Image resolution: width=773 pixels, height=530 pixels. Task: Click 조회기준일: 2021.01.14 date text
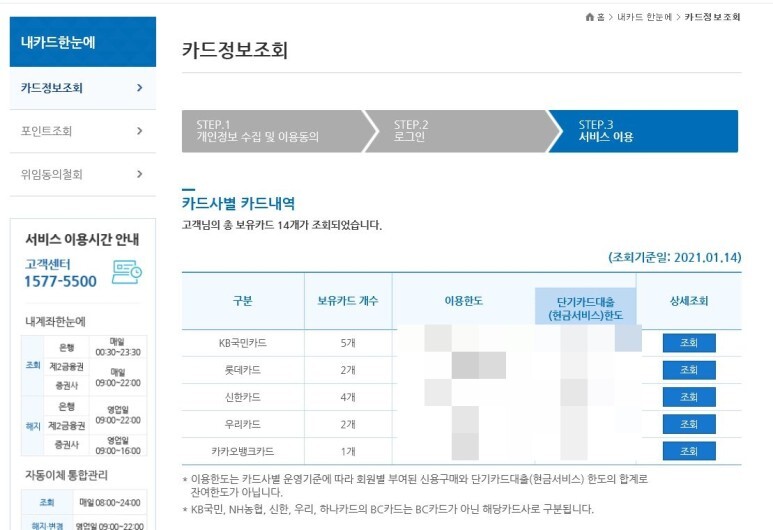pyautogui.click(x=674, y=257)
